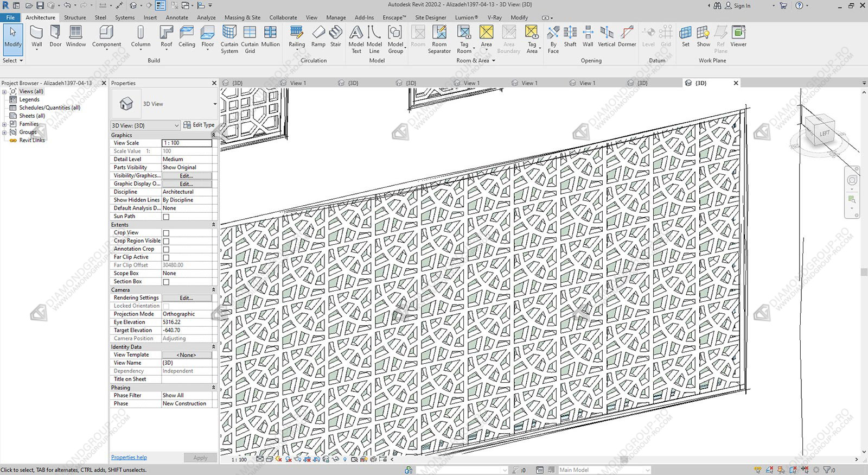
Task: Expand the Groups tree node
Action: (4, 132)
